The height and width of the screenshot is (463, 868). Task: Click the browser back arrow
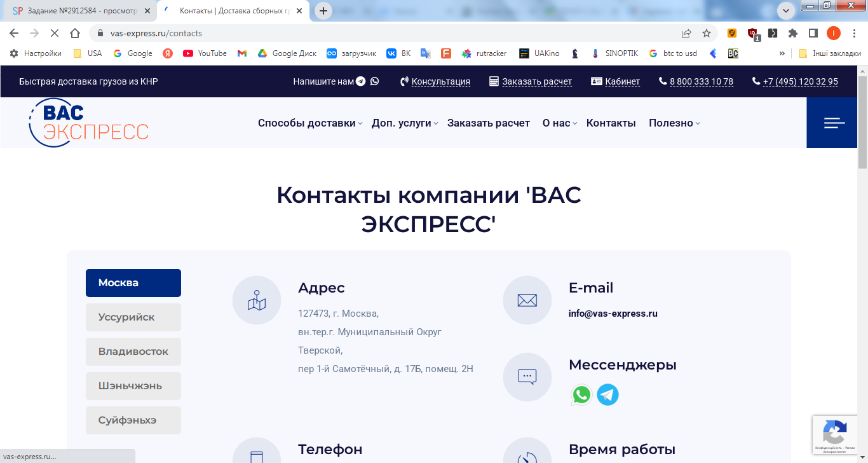[x=14, y=33]
